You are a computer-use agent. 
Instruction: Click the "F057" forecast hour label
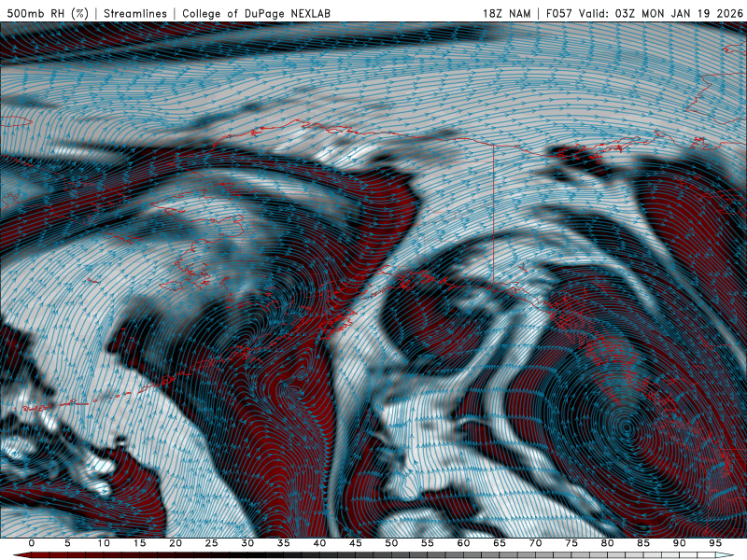point(558,13)
